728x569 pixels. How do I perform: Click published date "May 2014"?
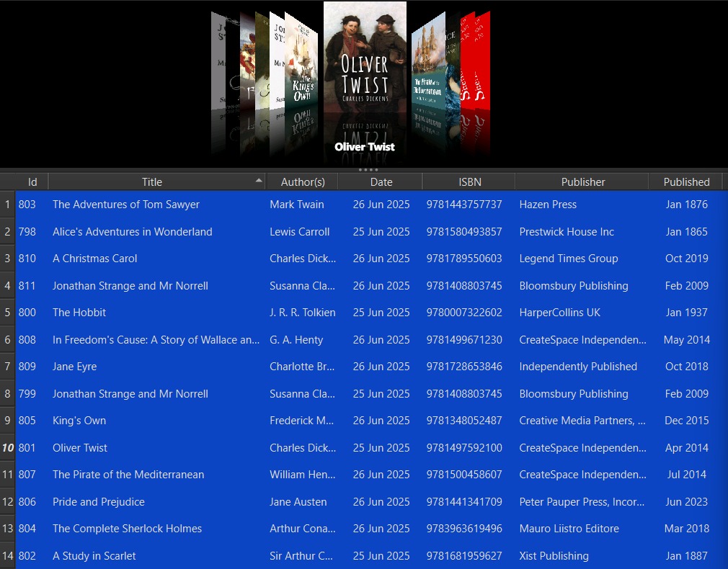(687, 340)
